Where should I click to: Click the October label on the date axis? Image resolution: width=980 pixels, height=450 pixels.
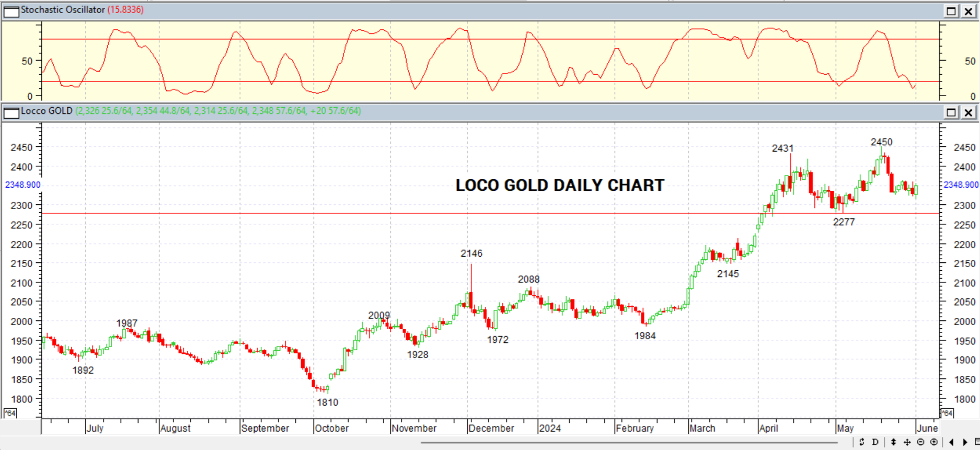331,429
